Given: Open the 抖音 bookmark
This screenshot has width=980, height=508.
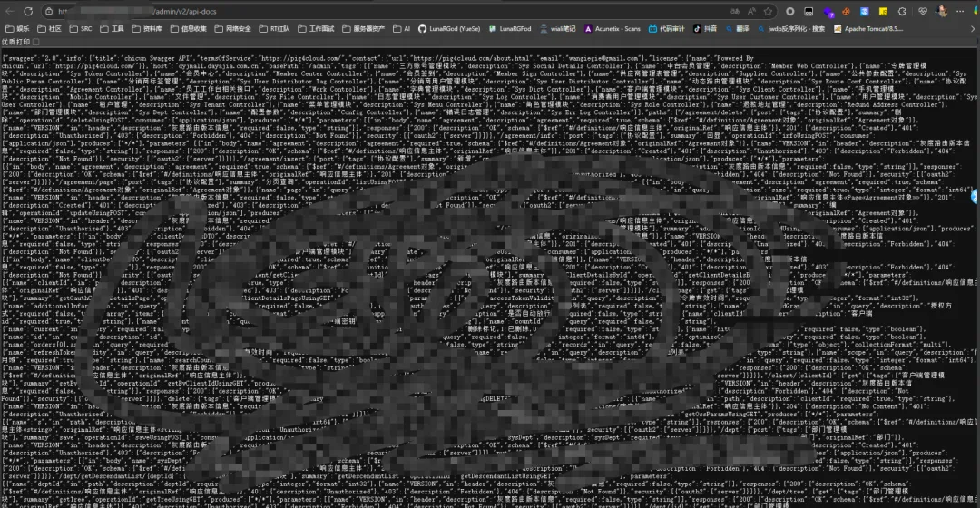Looking at the screenshot, I should pyautogui.click(x=705, y=29).
